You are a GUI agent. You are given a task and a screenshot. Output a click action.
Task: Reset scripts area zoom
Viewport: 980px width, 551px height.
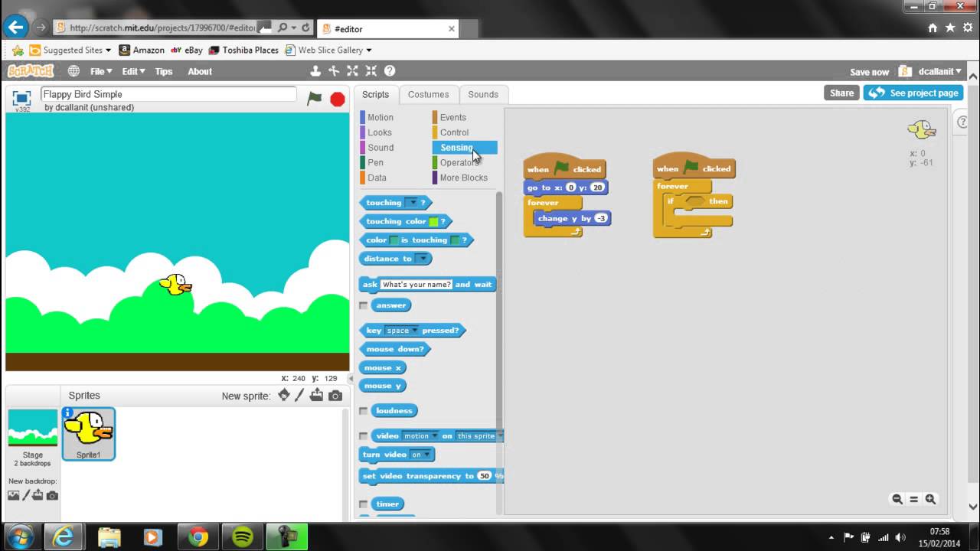coord(913,499)
